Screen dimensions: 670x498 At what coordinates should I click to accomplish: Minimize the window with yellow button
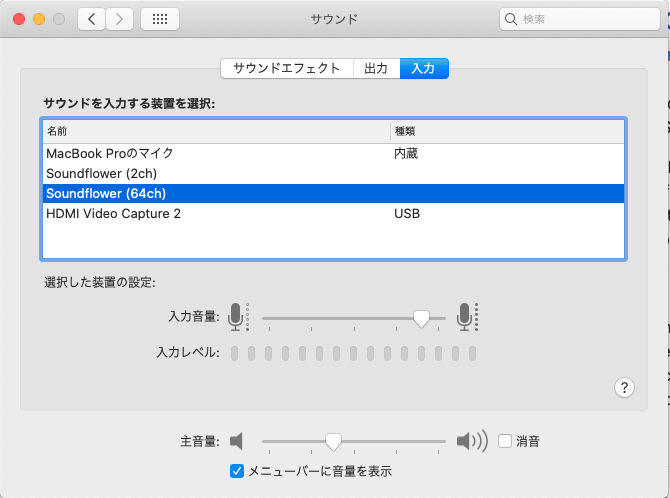point(39,19)
